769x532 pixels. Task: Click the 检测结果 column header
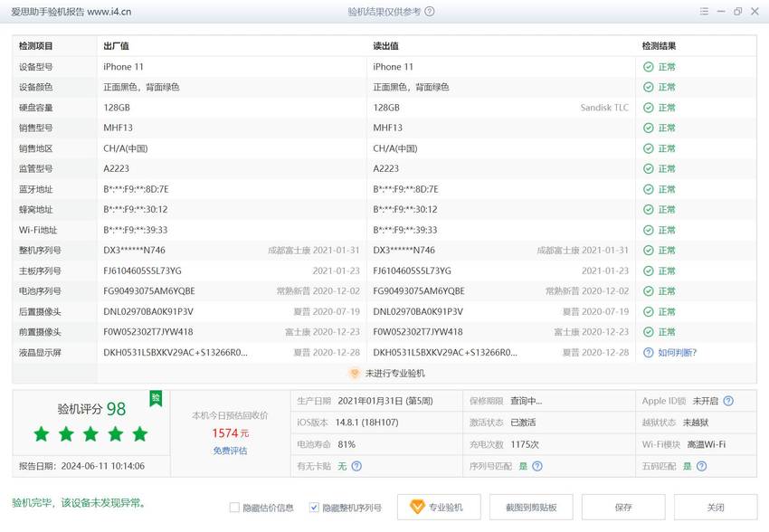pos(660,46)
